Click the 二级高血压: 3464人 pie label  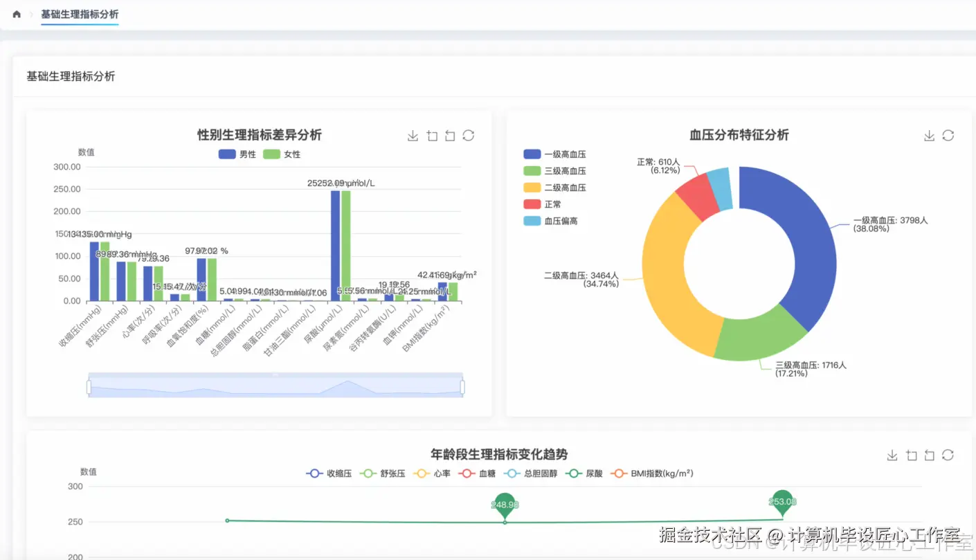582,280
